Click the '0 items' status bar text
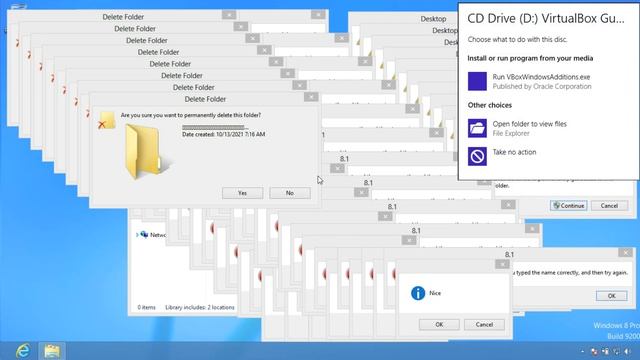The width and height of the screenshot is (640, 360). click(147, 307)
